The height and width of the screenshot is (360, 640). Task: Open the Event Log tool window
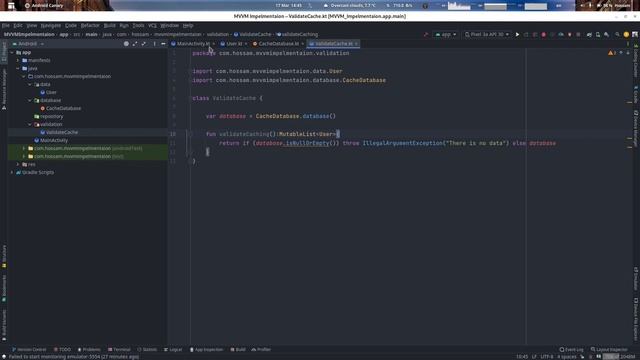coord(571,350)
